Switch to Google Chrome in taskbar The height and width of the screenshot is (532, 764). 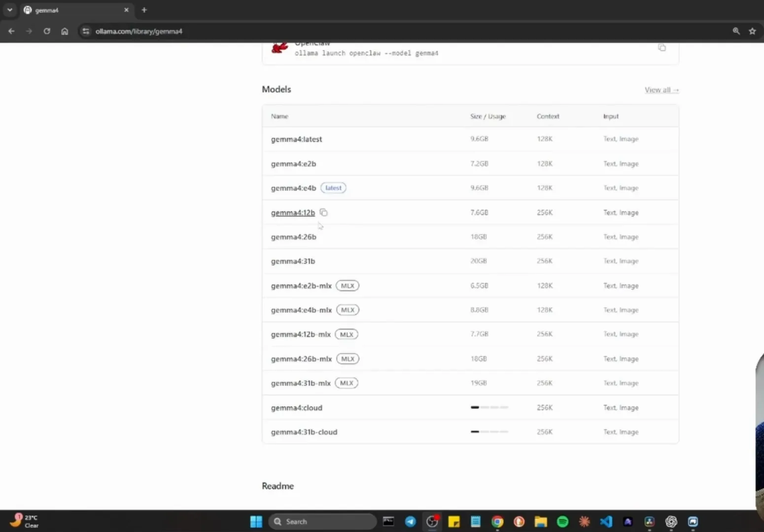click(x=497, y=522)
